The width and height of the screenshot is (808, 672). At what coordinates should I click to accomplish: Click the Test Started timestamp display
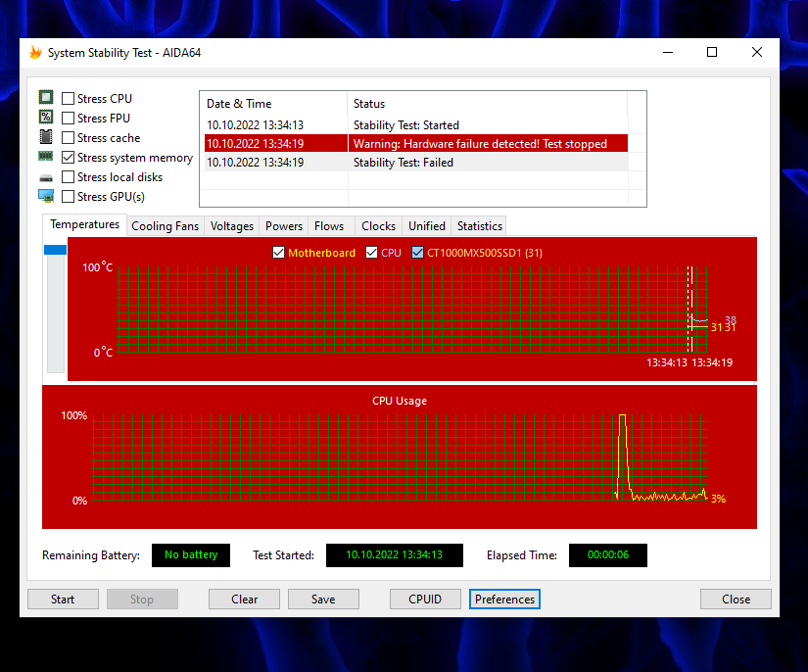point(395,555)
